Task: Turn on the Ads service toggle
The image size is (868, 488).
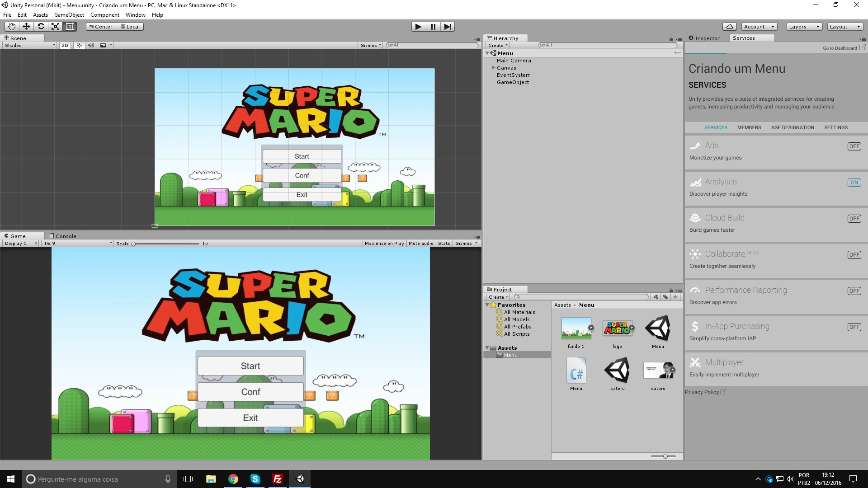Action: (x=854, y=146)
